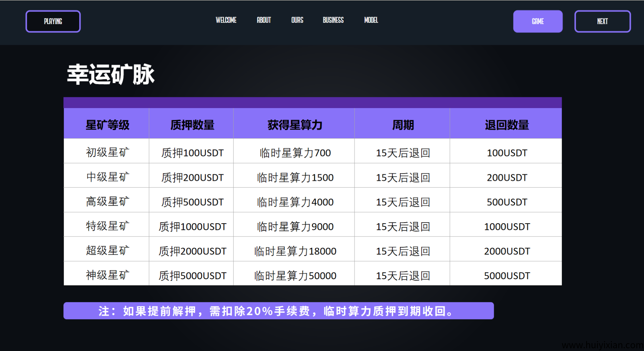Screen dimensions: 644x351
Task: Open the www.huiyixian.com watermark link
Action: (x=602, y=345)
